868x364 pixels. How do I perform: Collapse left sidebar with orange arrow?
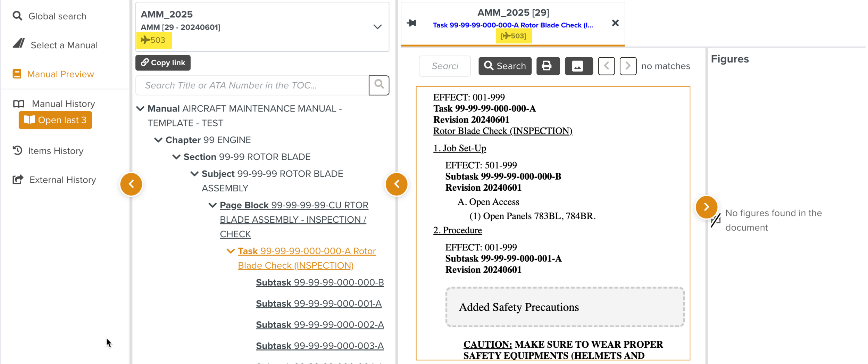(x=131, y=184)
